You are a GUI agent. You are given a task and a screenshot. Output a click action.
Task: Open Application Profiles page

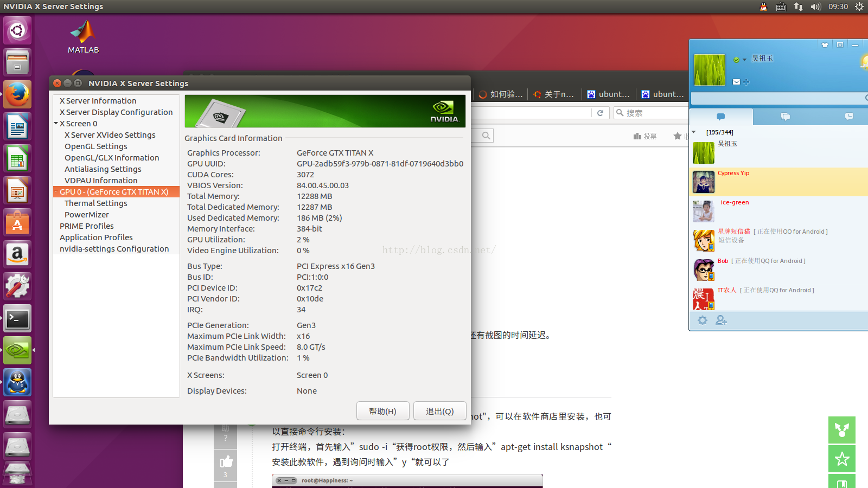[x=96, y=237]
